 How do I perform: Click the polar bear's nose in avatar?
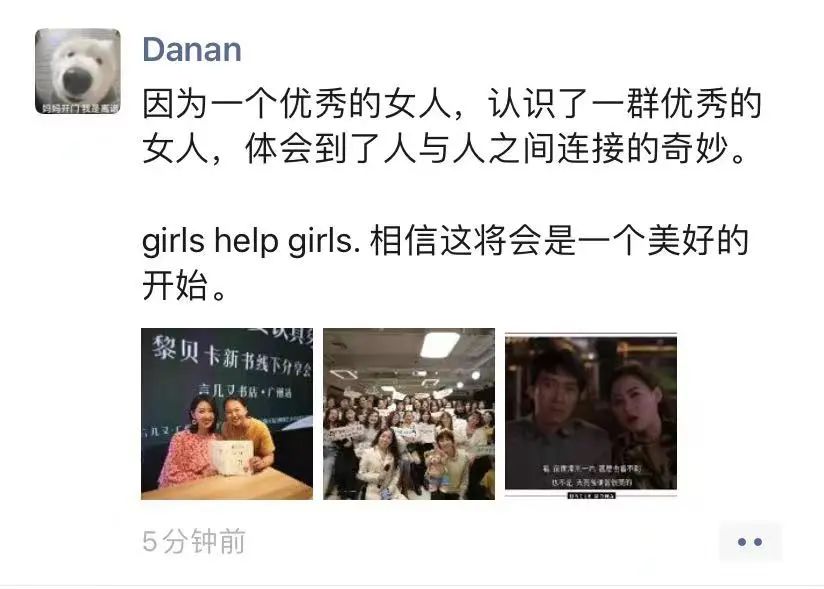77,81
